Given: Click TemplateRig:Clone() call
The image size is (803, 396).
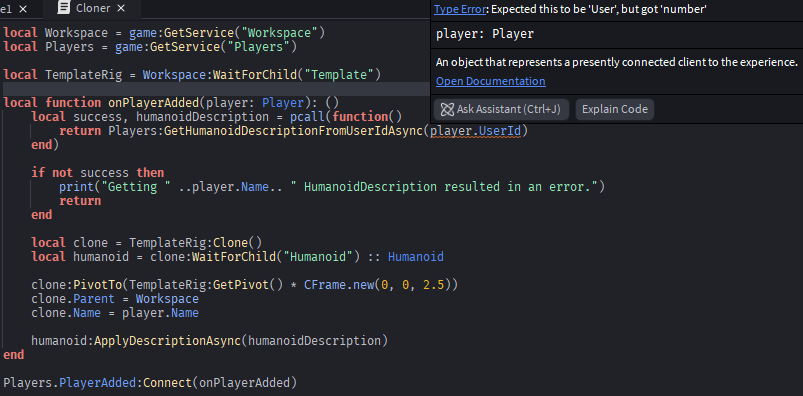Looking at the screenshot, I should [x=195, y=243].
